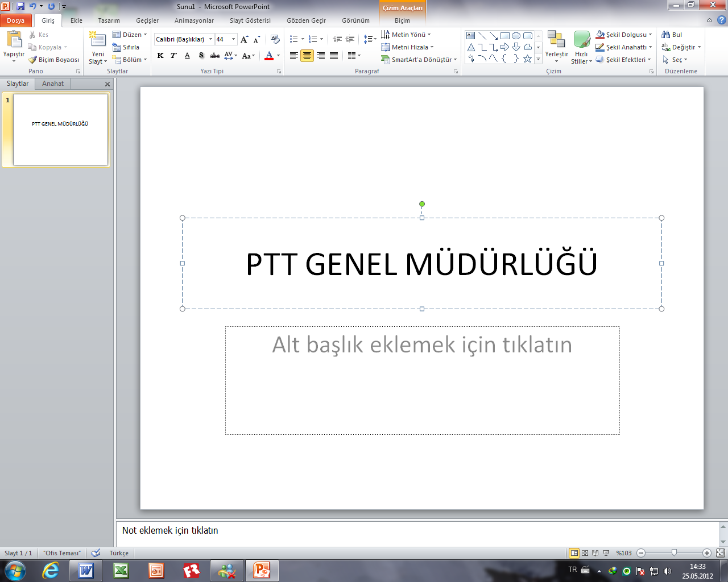Click Yeni Slayt new slide button

(x=98, y=48)
